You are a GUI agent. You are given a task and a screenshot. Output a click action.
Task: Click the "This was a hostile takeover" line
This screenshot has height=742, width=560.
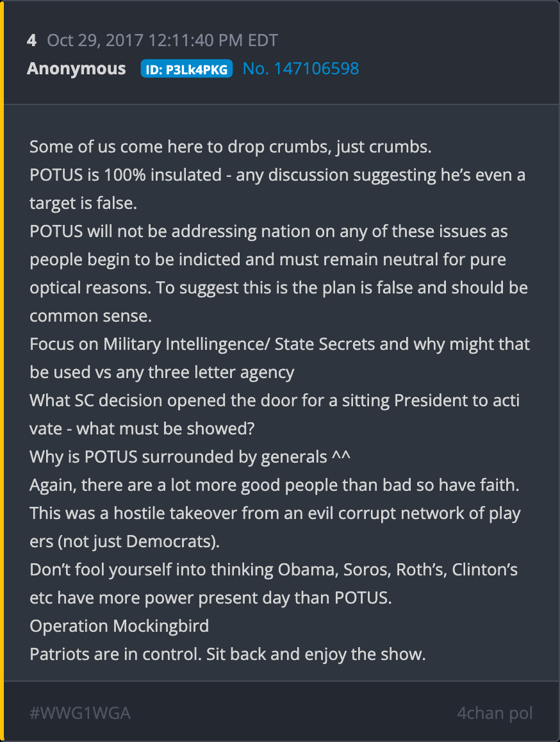[274, 513]
